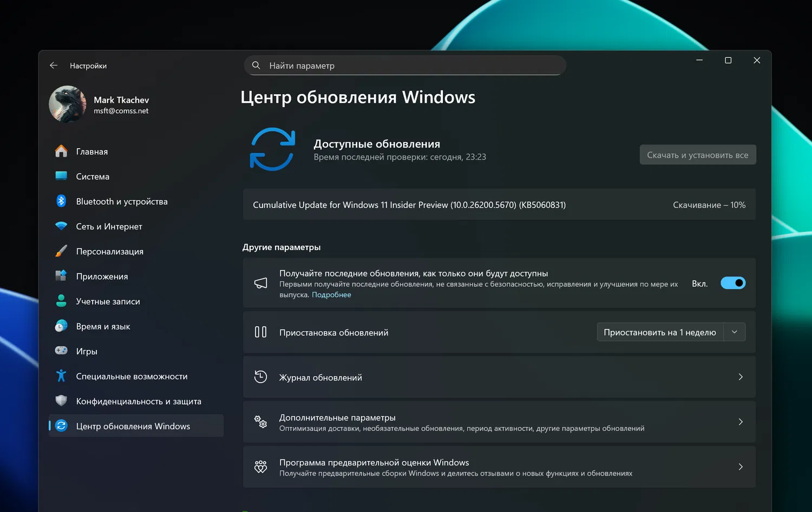Click the large blue update sync icon
The width and height of the screenshot is (812, 512).
pos(272,149)
